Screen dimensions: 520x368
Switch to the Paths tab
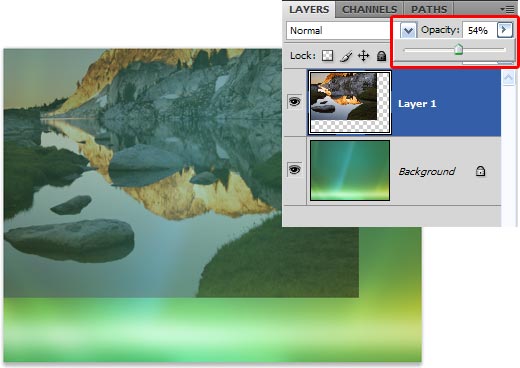point(429,9)
